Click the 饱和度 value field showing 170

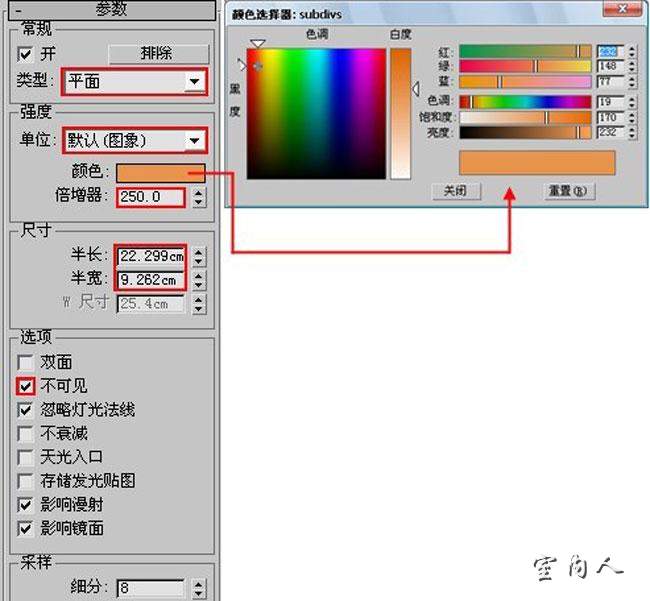tap(611, 117)
